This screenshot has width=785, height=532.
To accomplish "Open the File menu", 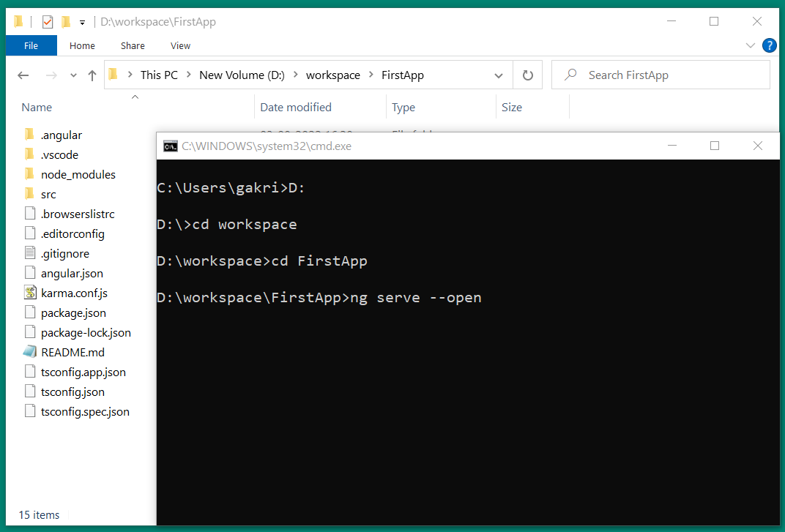I will pyautogui.click(x=31, y=45).
